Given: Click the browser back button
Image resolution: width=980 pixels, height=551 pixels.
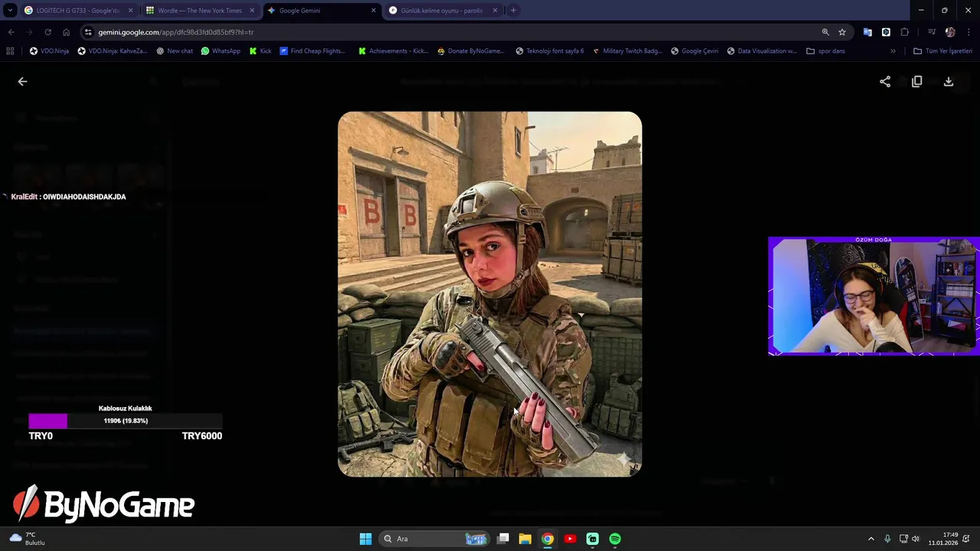Looking at the screenshot, I should 11,32.
